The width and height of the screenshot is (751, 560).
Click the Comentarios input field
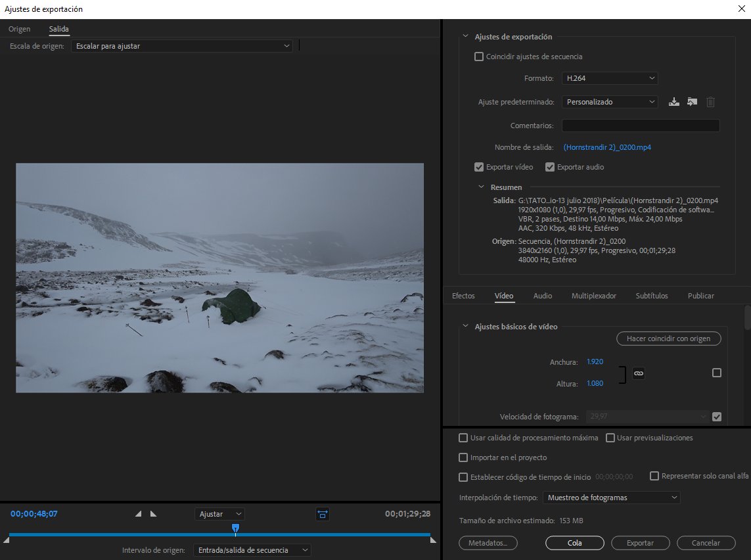click(x=641, y=125)
